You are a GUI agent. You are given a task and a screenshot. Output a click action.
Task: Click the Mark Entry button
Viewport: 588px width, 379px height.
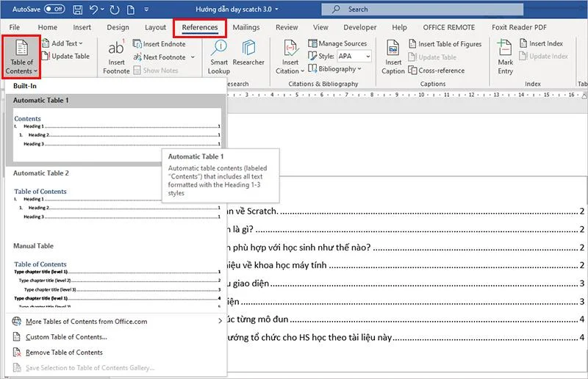click(505, 57)
